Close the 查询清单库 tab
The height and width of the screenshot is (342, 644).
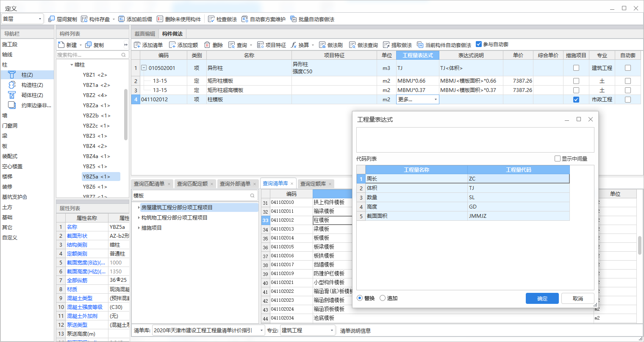point(292,184)
